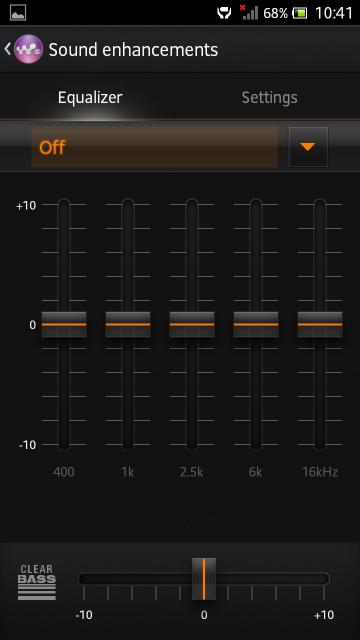Image resolution: width=360 pixels, height=640 pixels.
Task: Go back using the left chevron
Action: pyautogui.click(x=7, y=49)
